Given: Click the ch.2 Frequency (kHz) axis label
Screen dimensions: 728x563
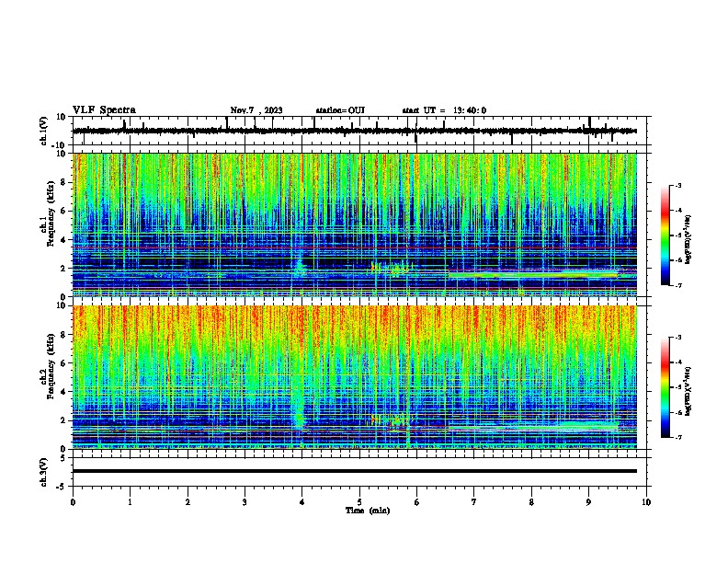Looking at the screenshot, I should (x=48, y=366).
